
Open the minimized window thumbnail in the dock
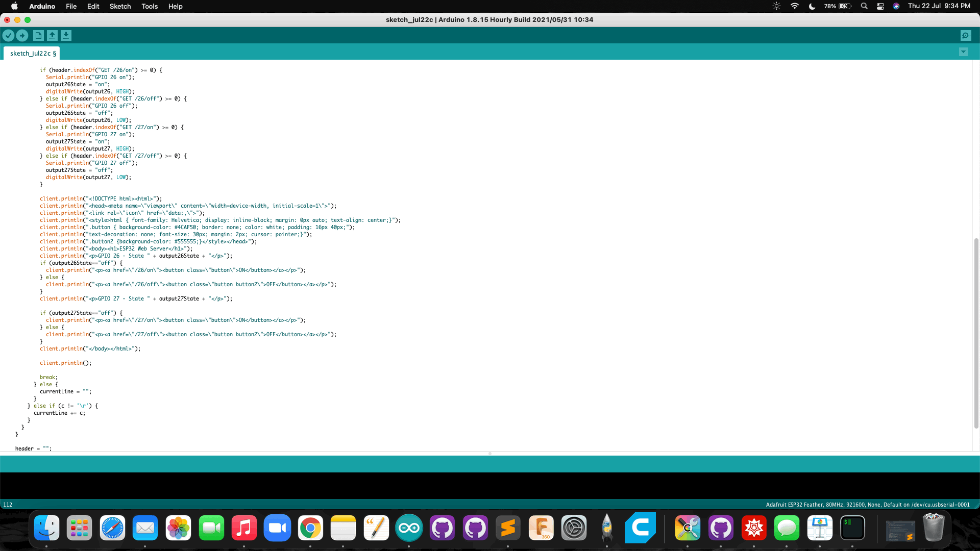coord(900,530)
